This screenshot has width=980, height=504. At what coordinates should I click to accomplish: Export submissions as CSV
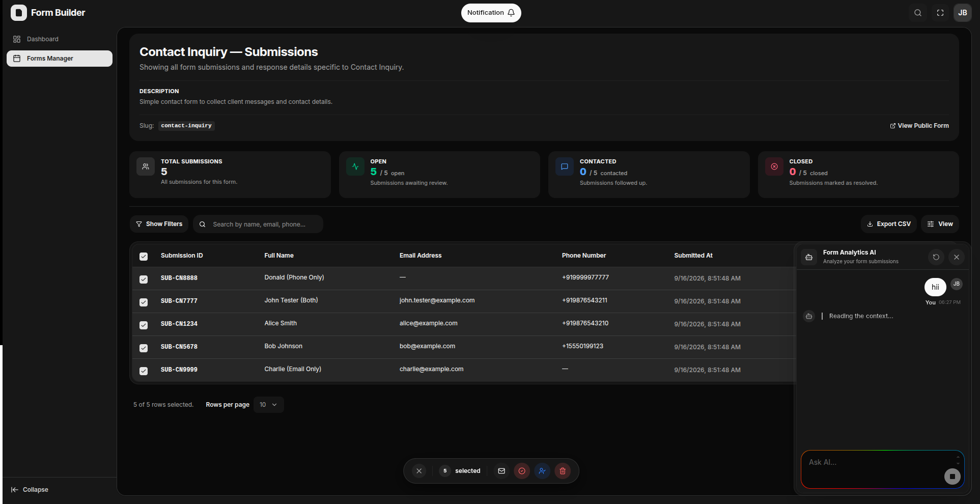889,224
